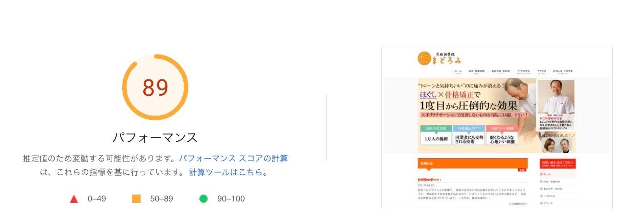
Task: Click the パフォーマンス heading below the gauge
Action: coord(155,137)
